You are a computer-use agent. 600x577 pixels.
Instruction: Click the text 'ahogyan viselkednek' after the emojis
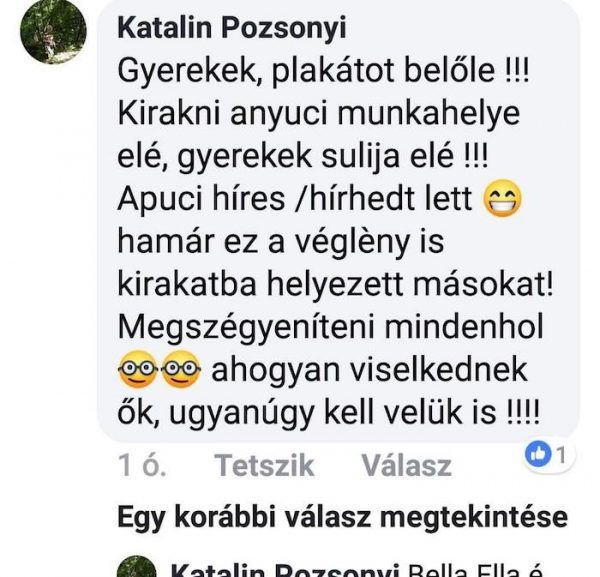click(370, 370)
